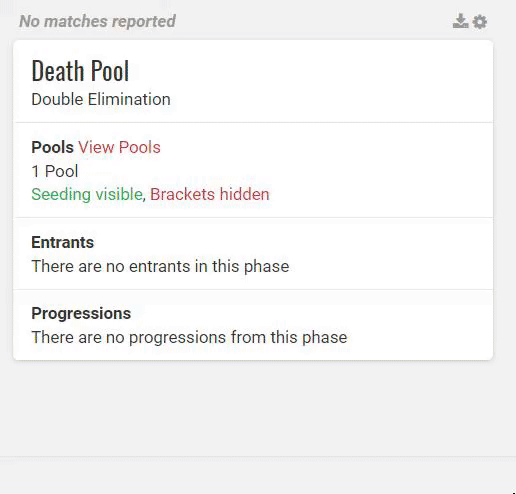This screenshot has height=494, width=516.
Task: Open phase settings gear icon
Action: coord(480,22)
